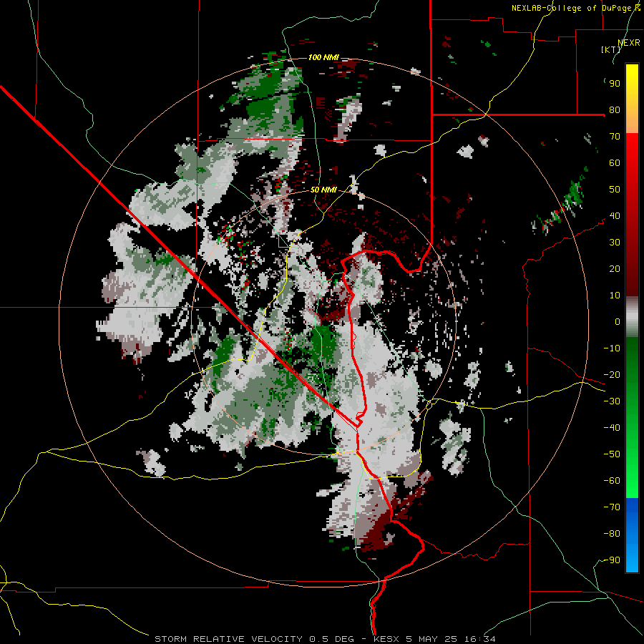Click the -80 scale value
The image size is (644, 644).
[x=612, y=534]
